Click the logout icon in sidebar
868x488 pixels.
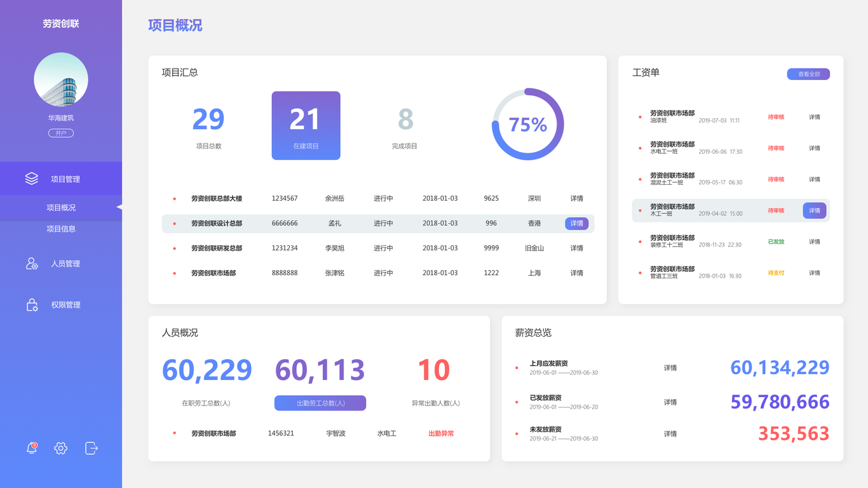point(92,448)
